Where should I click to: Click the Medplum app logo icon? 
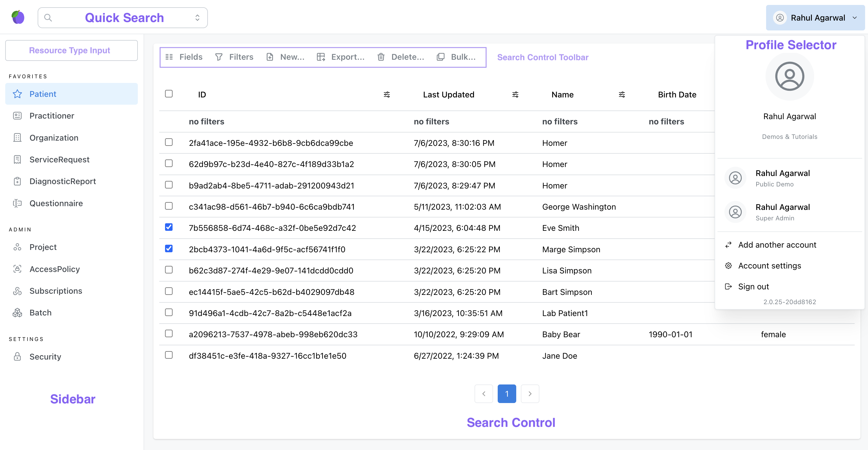18,17
